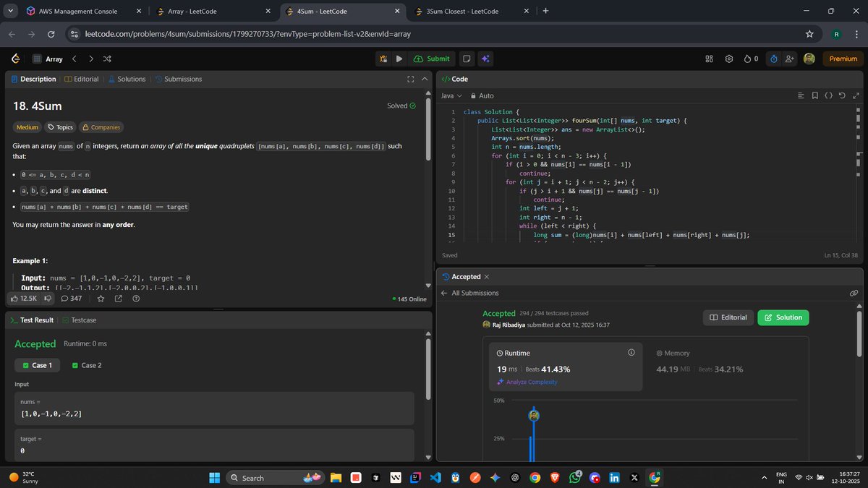The image size is (868, 488).
Task: Reset code to default
Action: [x=843, y=95]
